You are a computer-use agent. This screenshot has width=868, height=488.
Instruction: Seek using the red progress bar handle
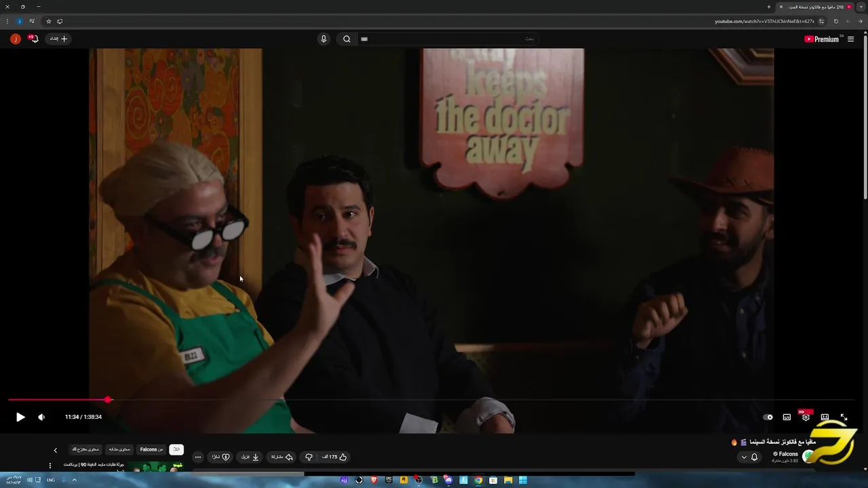tap(108, 400)
